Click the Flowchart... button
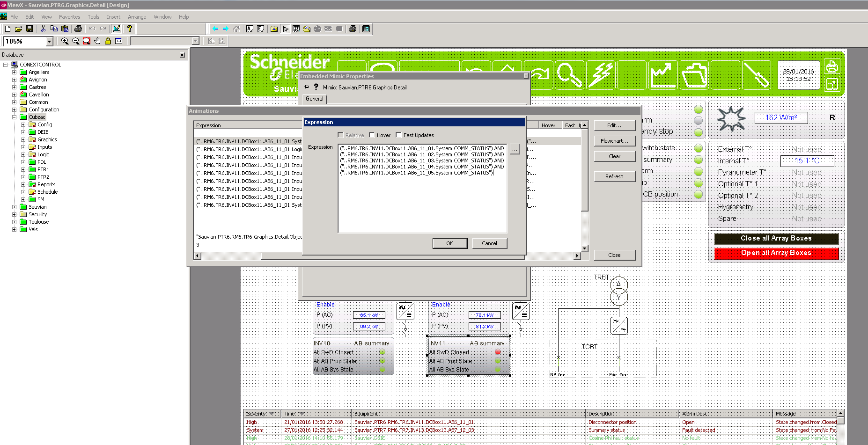The width and height of the screenshot is (868, 445). pos(614,141)
